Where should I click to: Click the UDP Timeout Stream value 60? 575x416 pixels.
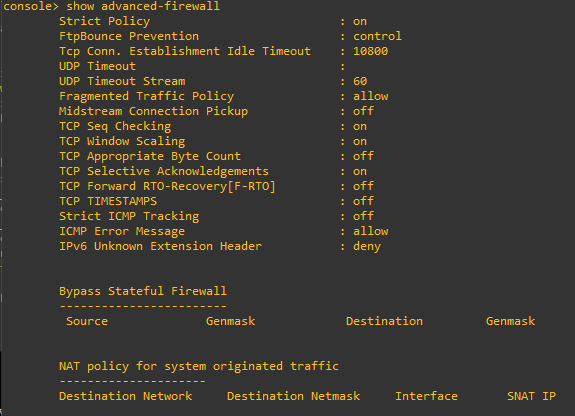coord(360,81)
